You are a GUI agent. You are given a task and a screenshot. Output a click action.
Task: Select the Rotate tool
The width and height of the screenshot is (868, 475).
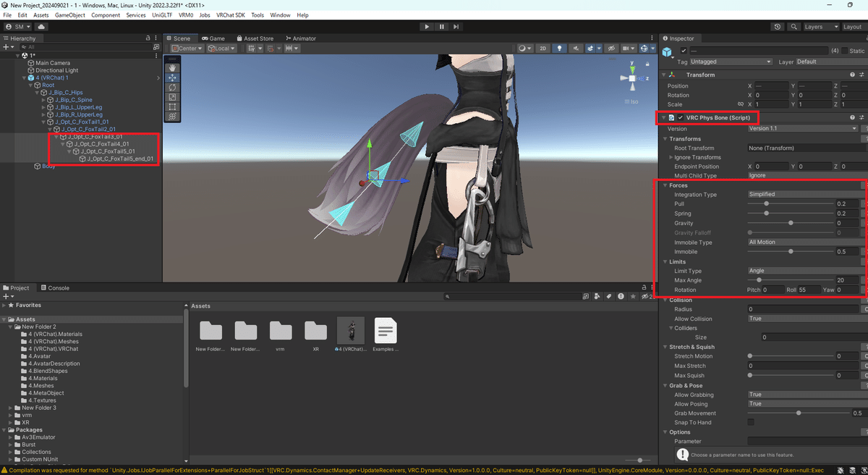(x=173, y=87)
